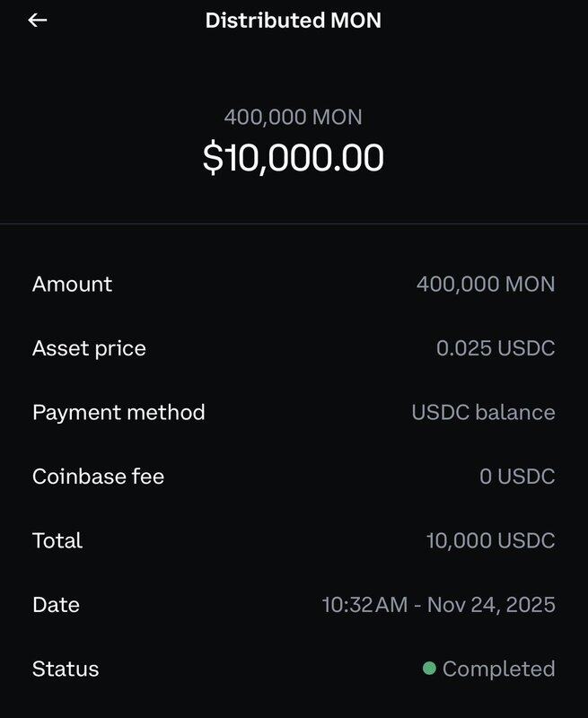Click the $10,000.00 headline amount
The height and width of the screenshot is (718, 588).
[x=294, y=158]
